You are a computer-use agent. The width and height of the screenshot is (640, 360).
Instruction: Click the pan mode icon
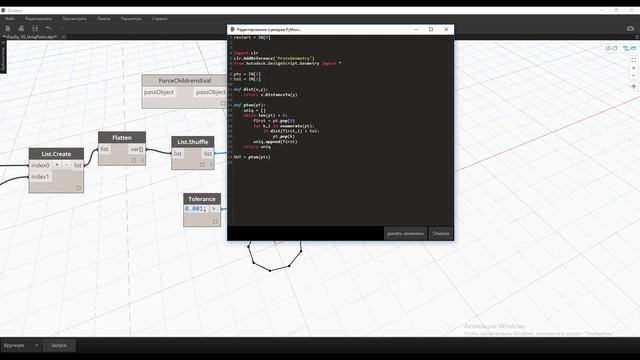point(633,87)
